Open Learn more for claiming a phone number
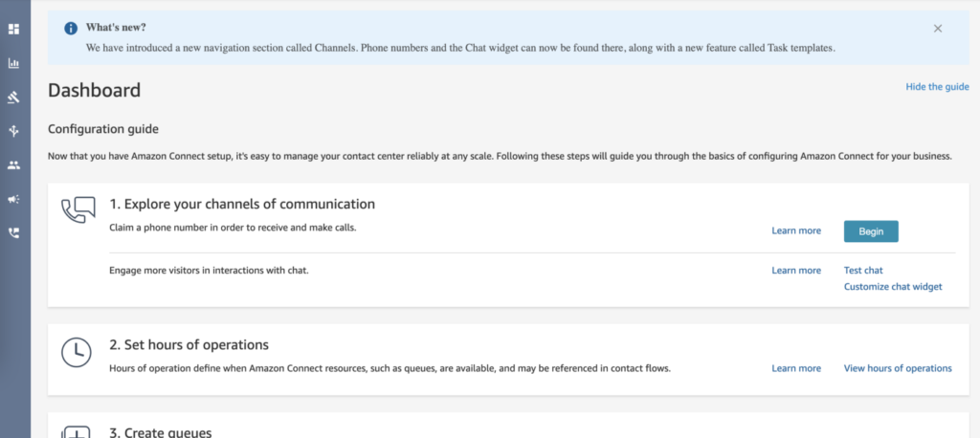The height and width of the screenshot is (438, 980). pyautogui.click(x=796, y=231)
